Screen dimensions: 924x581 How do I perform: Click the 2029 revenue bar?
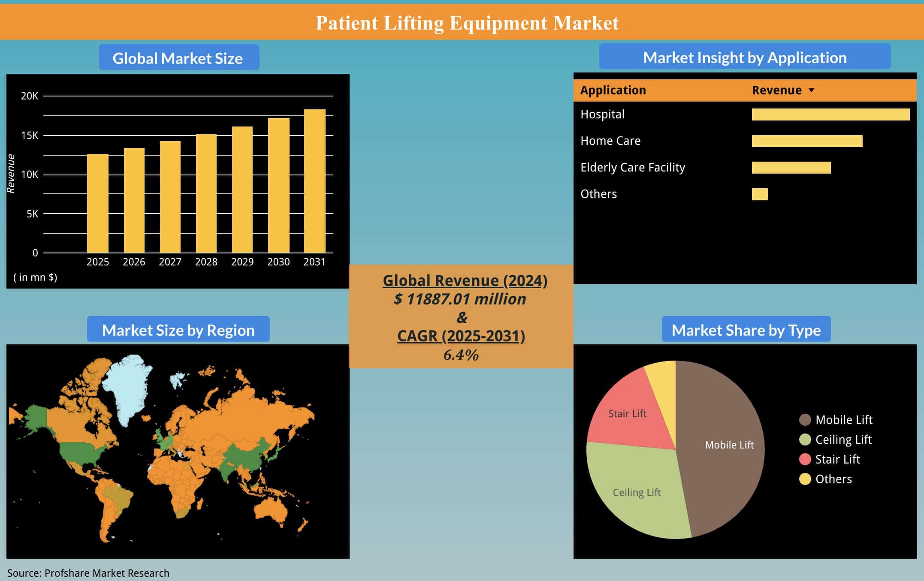pos(242,190)
